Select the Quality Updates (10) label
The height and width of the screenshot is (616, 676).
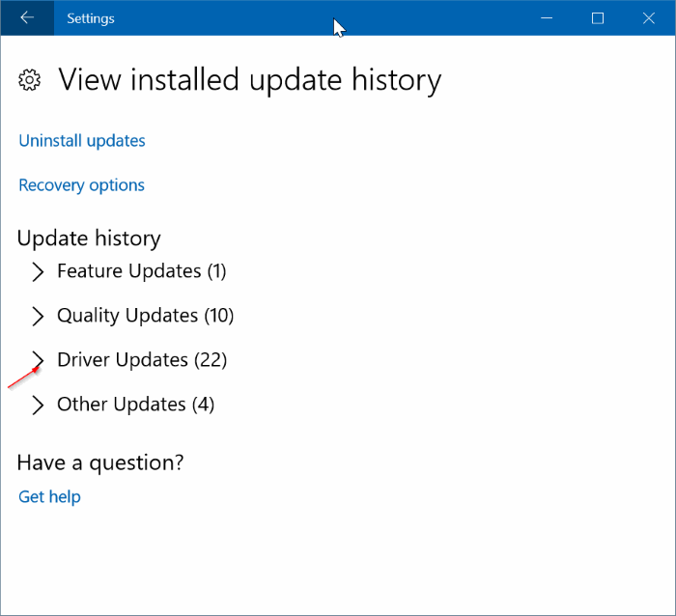tap(145, 316)
